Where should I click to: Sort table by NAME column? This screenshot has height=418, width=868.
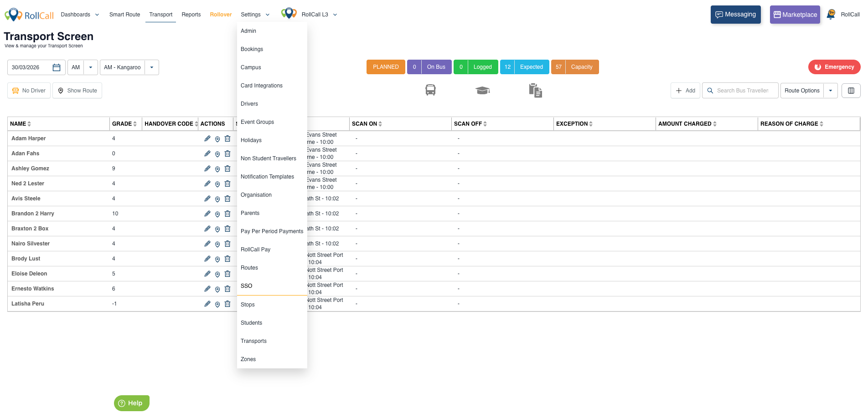tap(21, 124)
